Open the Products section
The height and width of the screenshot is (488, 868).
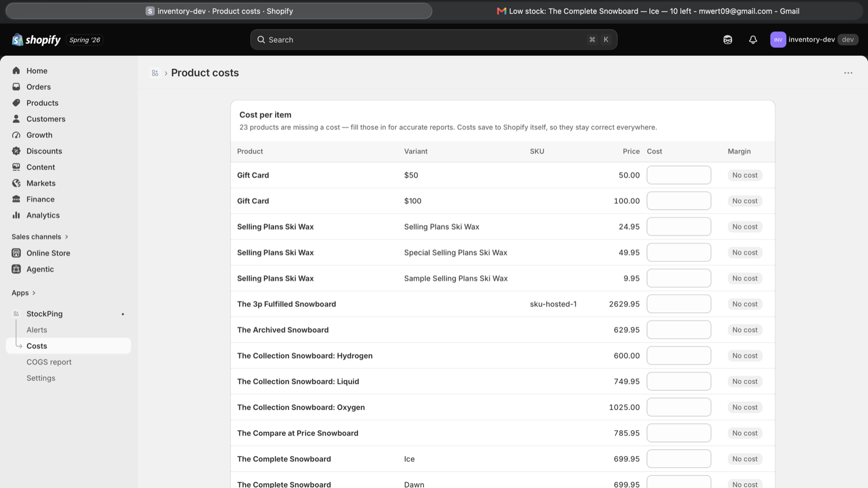click(42, 103)
